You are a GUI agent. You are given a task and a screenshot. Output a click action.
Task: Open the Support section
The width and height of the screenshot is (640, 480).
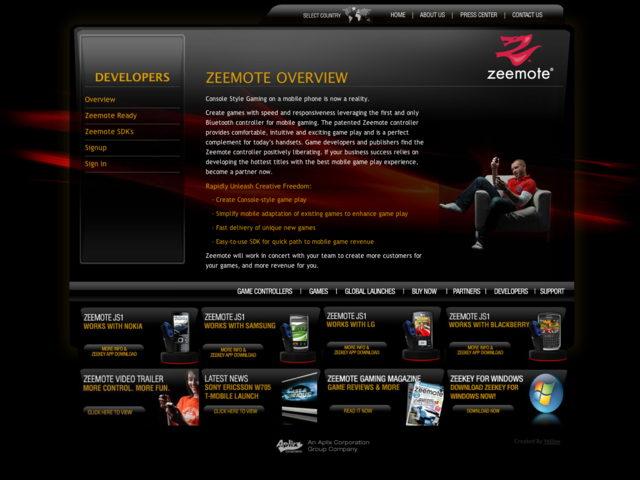552,291
